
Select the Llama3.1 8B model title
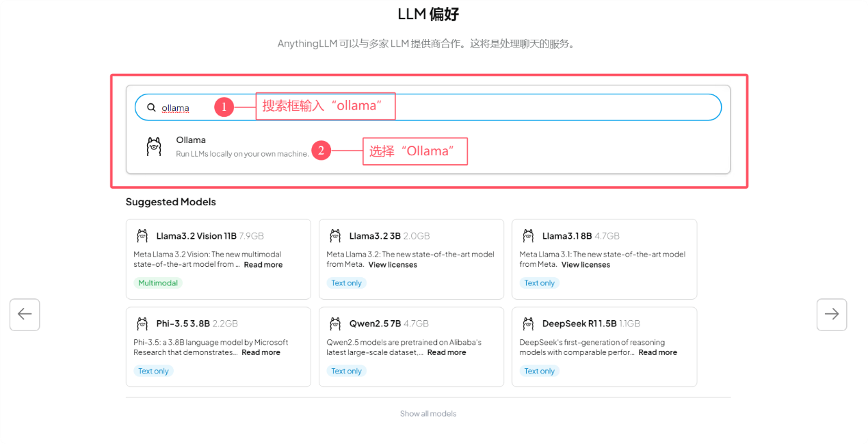[x=567, y=236]
